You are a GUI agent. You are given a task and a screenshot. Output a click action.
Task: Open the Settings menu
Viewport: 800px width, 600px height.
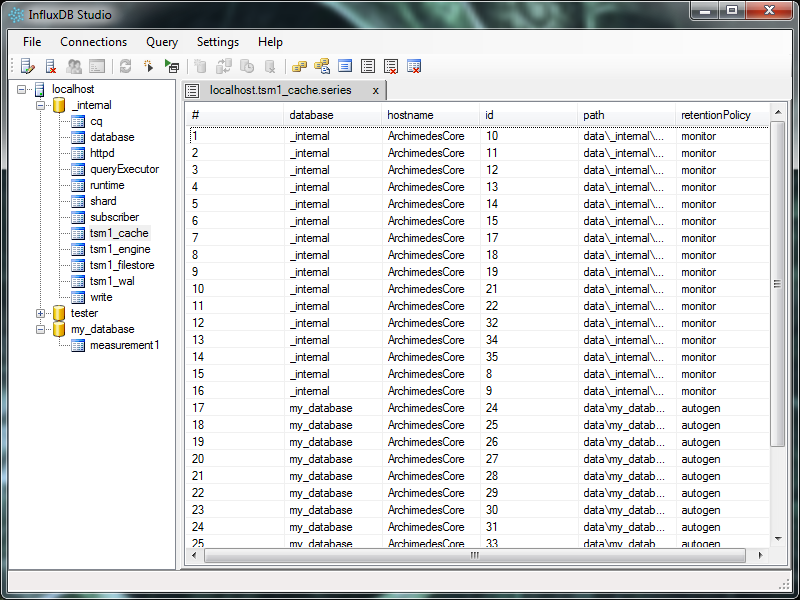pos(218,42)
